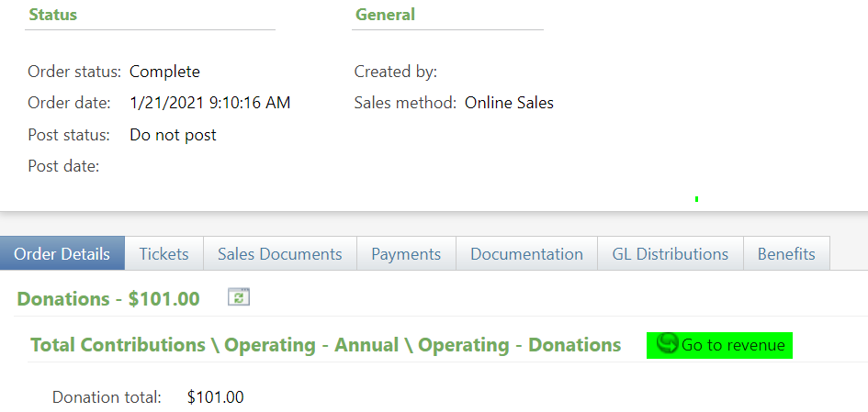
Task: Select the Payments tab
Action: 406,253
